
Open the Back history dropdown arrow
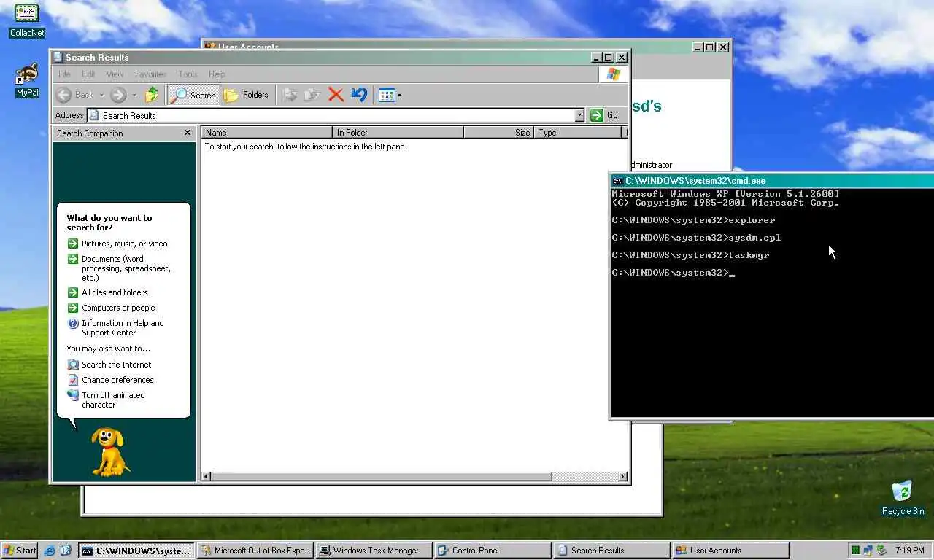pos(101,95)
